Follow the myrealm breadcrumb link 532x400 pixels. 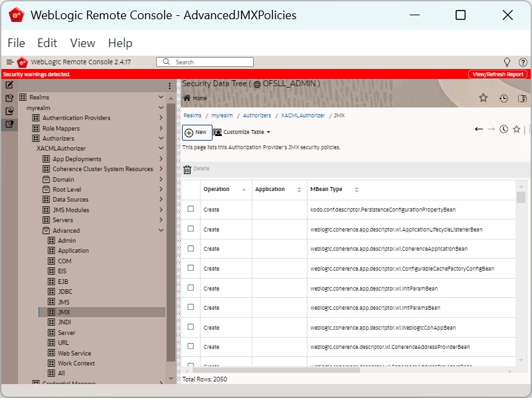click(222, 115)
